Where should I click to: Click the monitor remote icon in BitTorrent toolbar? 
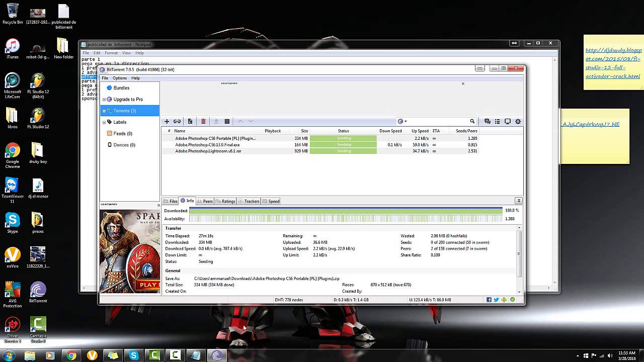[508, 121]
